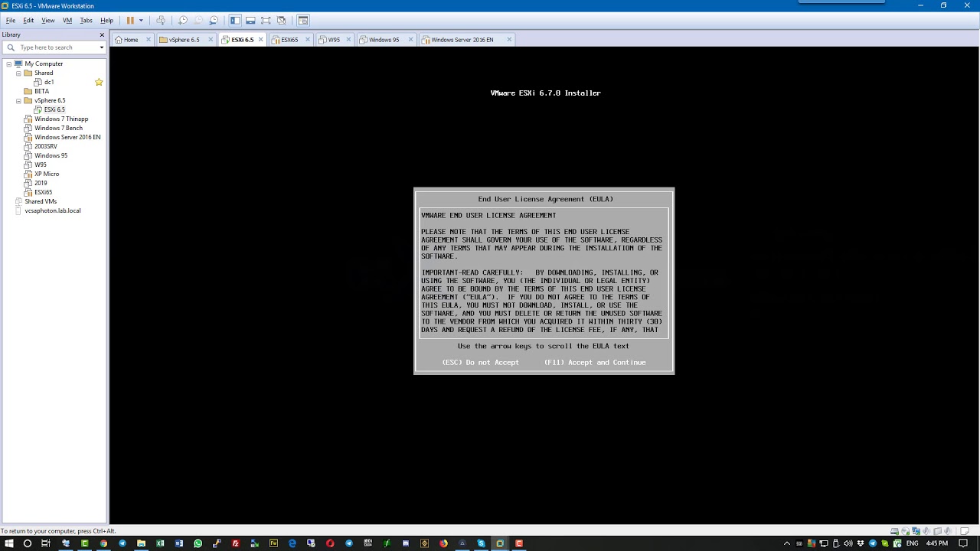The width and height of the screenshot is (980, 551).
Task: Click the network adapter icon in the status bar
Action: tap(916, 531)
